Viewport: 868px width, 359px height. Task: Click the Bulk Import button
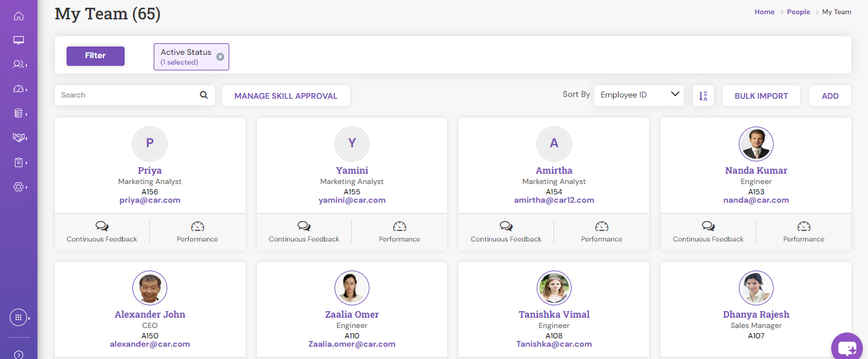(761, 96)
